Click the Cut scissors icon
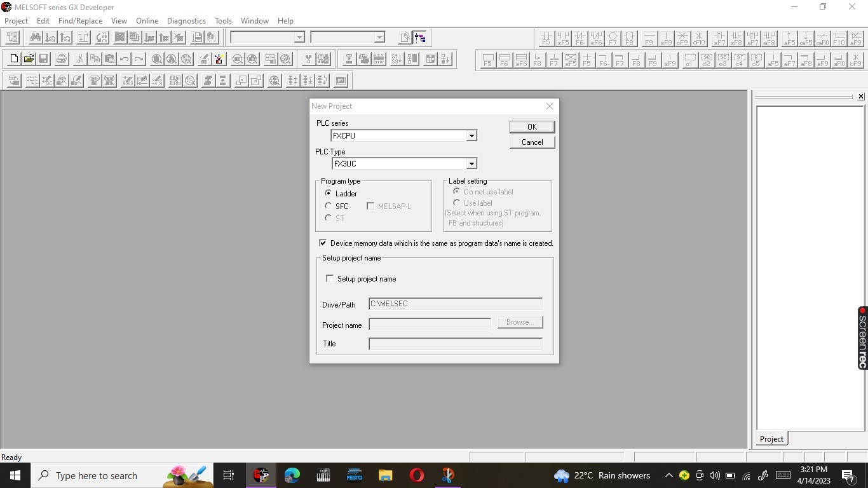This screenshot has width=868, height=488. [80, 59]
